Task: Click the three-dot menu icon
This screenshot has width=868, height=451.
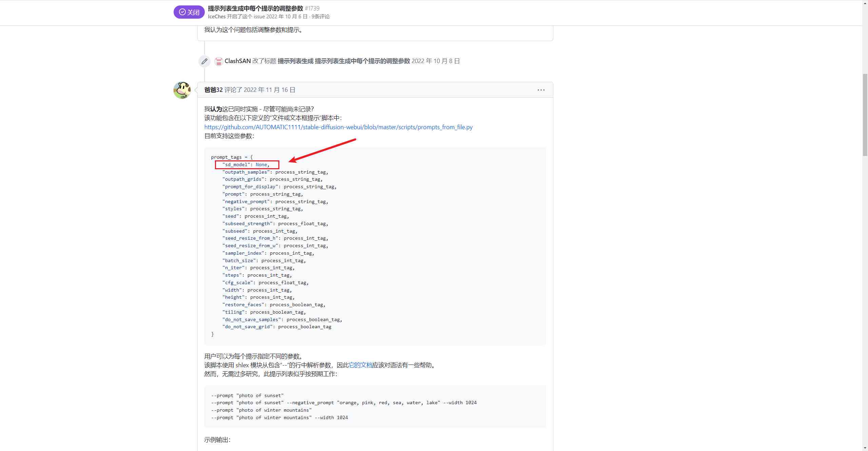Action: (541, 90)
